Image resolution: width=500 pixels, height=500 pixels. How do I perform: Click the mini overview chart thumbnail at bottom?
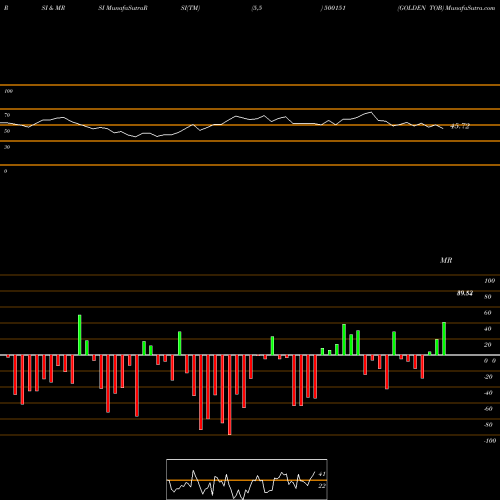point(247,479)
